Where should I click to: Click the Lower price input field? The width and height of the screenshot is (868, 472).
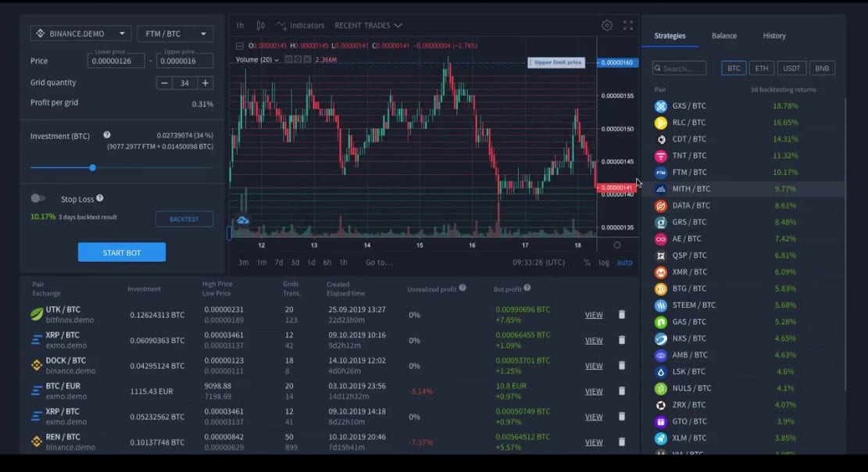(116, 60)
